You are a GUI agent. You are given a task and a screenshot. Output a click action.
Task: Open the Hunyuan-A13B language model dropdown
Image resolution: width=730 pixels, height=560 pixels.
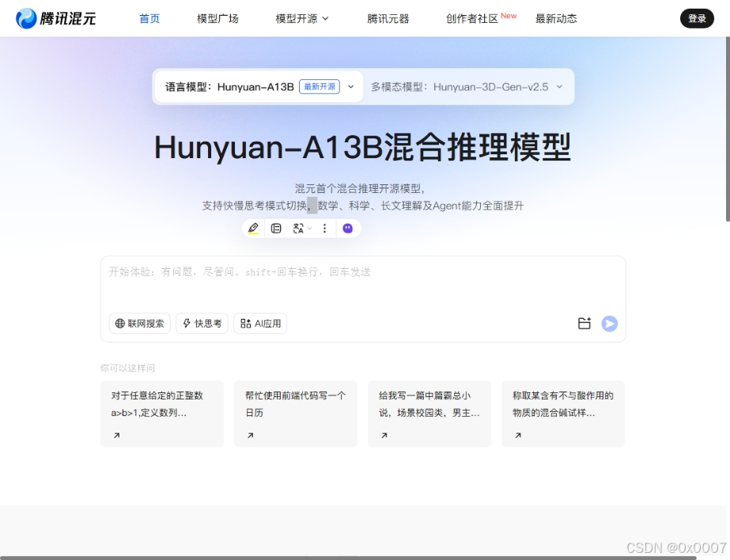coord(350,87)
